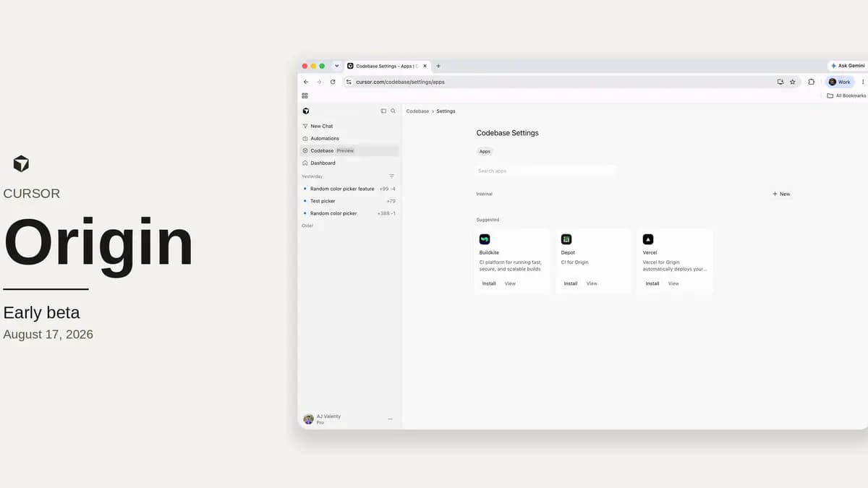Click the install app icon in address bar
The image size is (868, 488).
[780, 82]
